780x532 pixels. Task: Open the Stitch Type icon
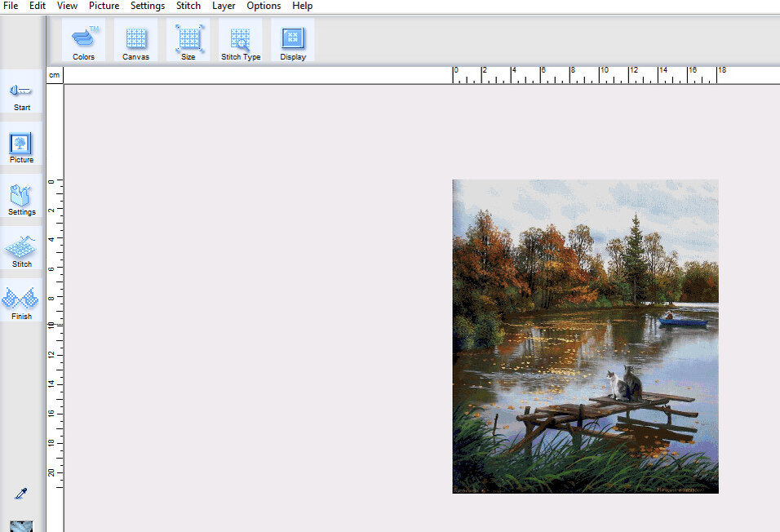(x=241, y=40)
